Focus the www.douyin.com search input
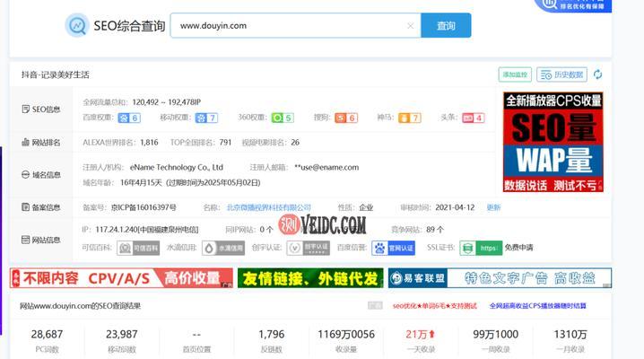The height and width of the screenshot is (359, 644). 296,25
